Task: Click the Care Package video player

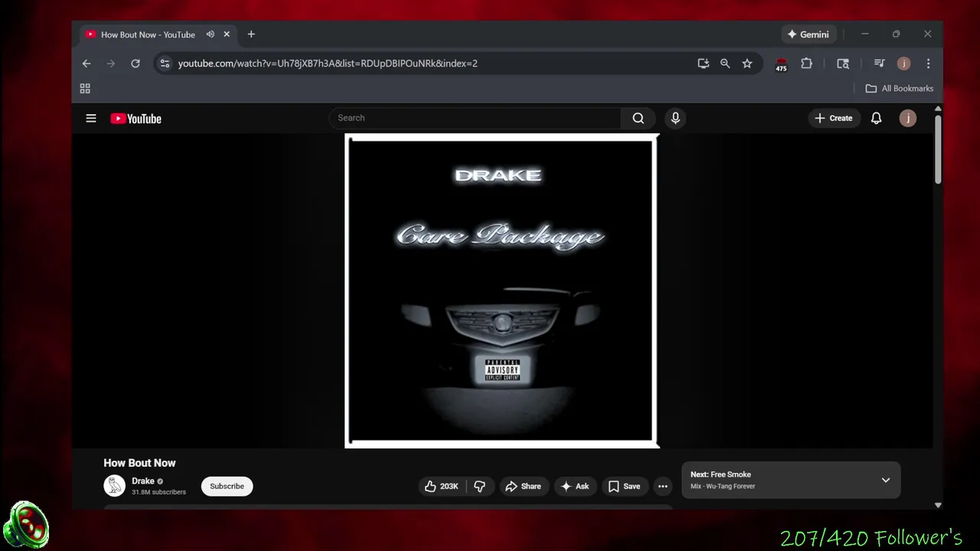Action: (x=501, y=291)
